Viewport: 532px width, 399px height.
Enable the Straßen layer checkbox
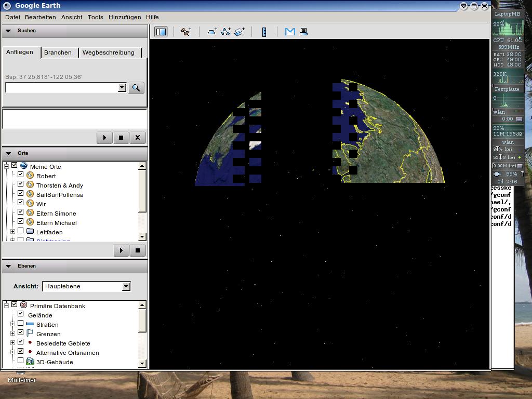tap(21, 324)
